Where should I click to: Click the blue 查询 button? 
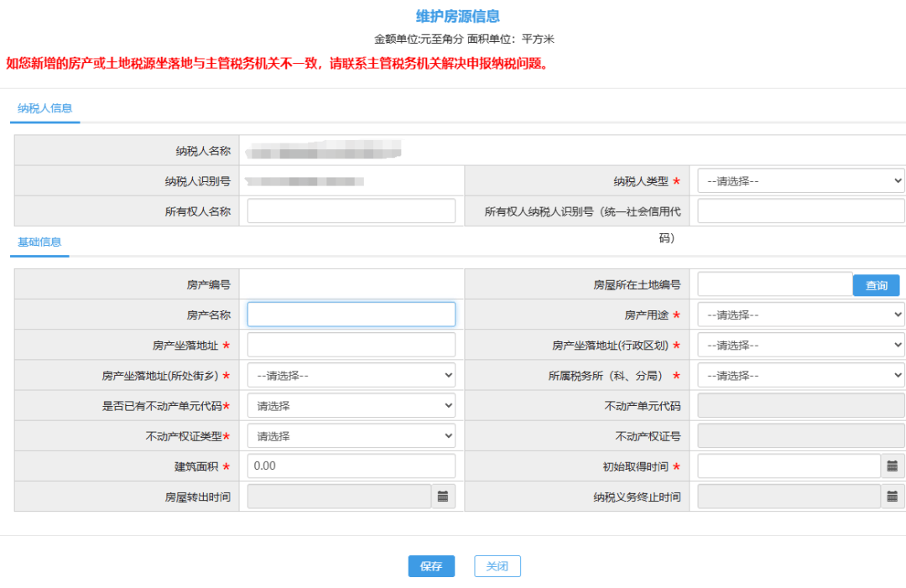click(876, 285)
